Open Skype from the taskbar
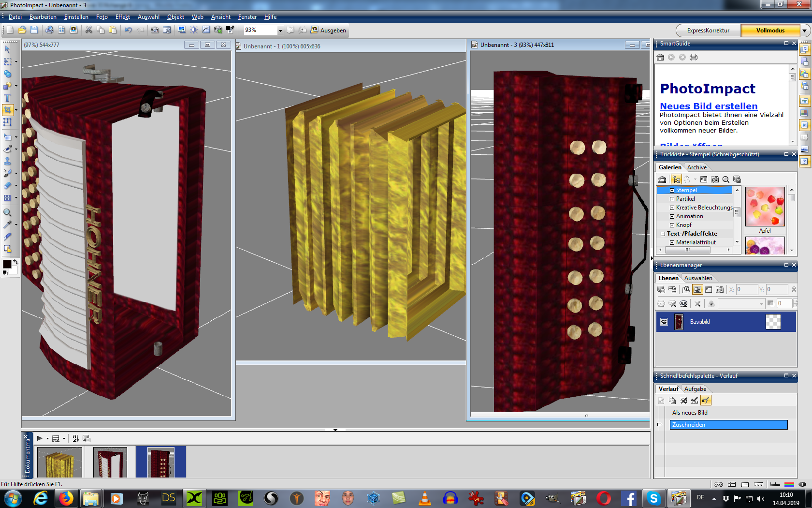 [x=653, y=498]
